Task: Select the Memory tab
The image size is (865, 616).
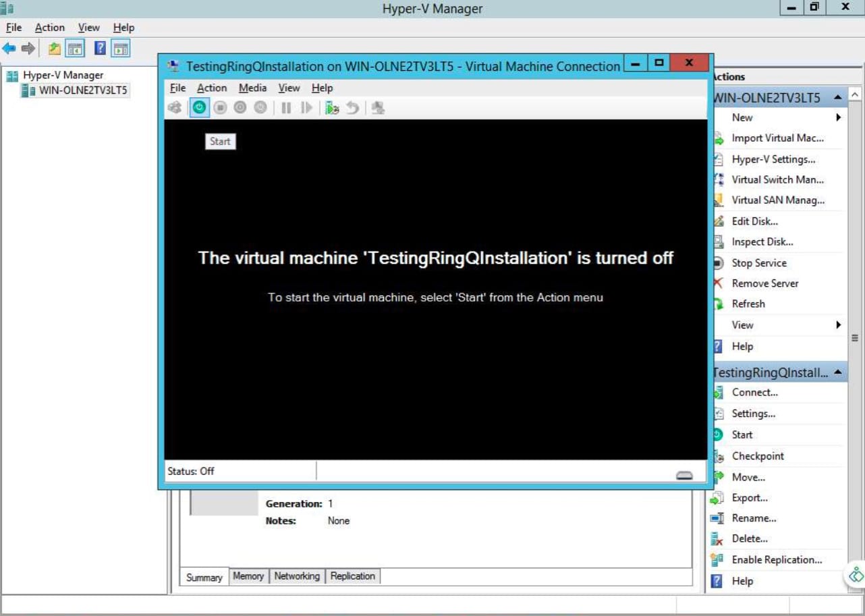Action: pos(248,576)
